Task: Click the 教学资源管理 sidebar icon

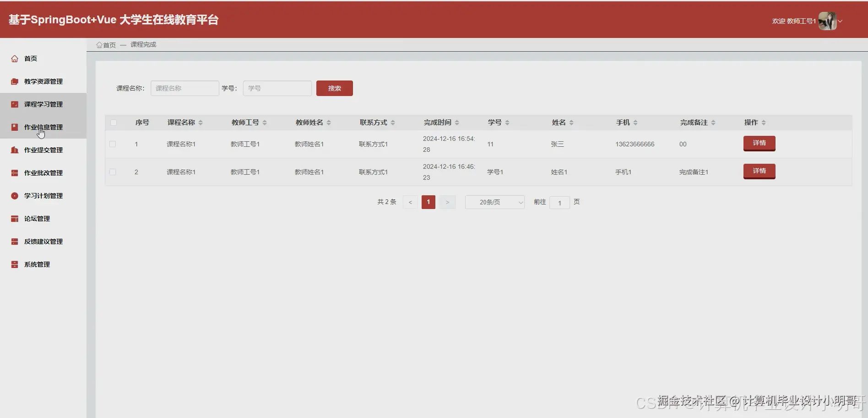Action: pyautogui.click(x=15, y=81)
